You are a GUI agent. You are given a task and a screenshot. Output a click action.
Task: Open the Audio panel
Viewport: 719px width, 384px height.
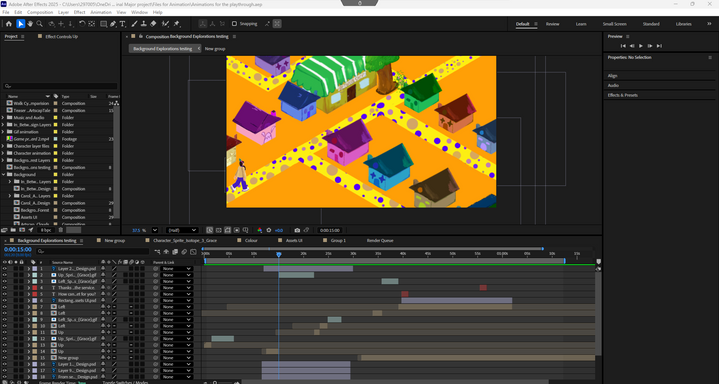click(613, 85)
